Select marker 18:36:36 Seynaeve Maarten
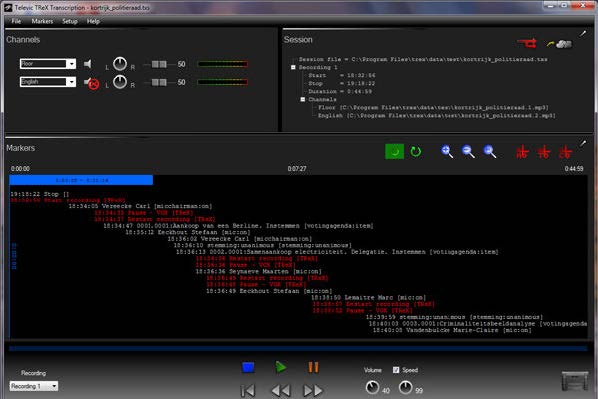598x399 pixels. (x=258, y=271)
